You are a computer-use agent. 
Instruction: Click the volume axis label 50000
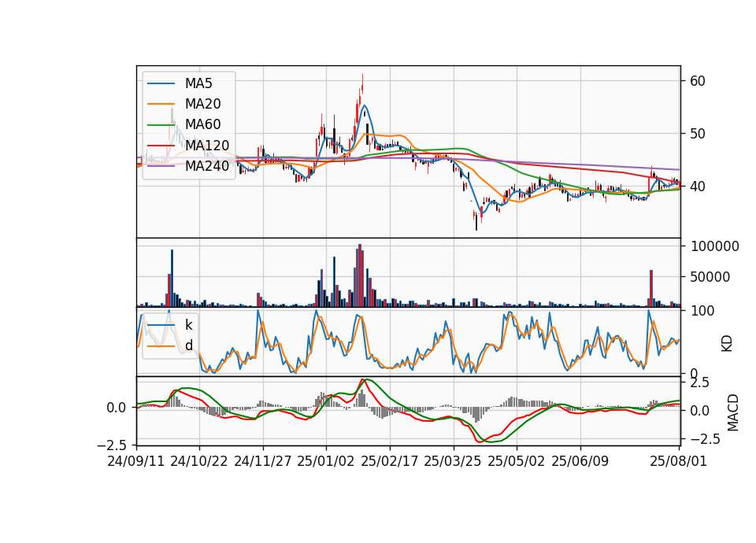[x=710, y=277]
